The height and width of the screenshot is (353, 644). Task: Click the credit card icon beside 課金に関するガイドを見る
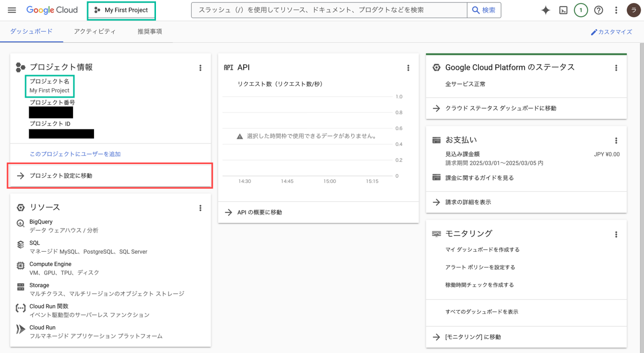click(436, 177)
